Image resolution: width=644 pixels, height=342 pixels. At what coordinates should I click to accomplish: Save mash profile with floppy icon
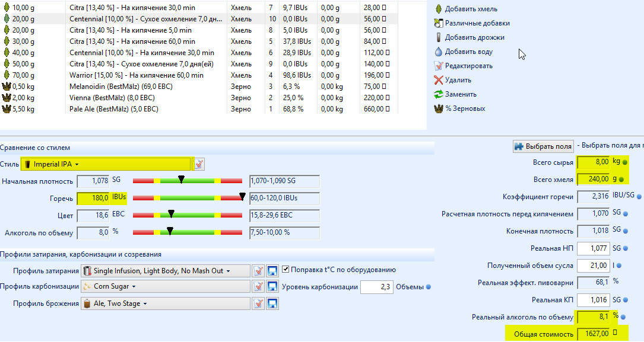tap(272, 271)
